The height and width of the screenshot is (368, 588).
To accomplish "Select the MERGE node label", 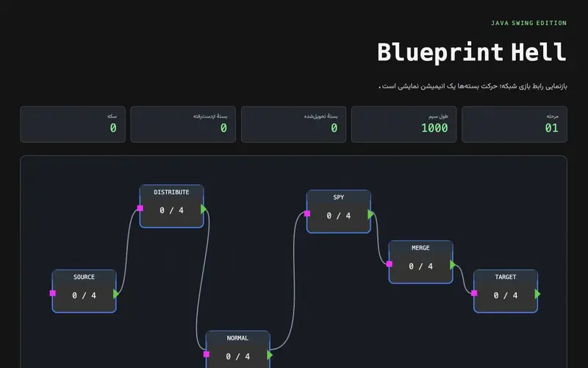I will (x=420, y=248).
